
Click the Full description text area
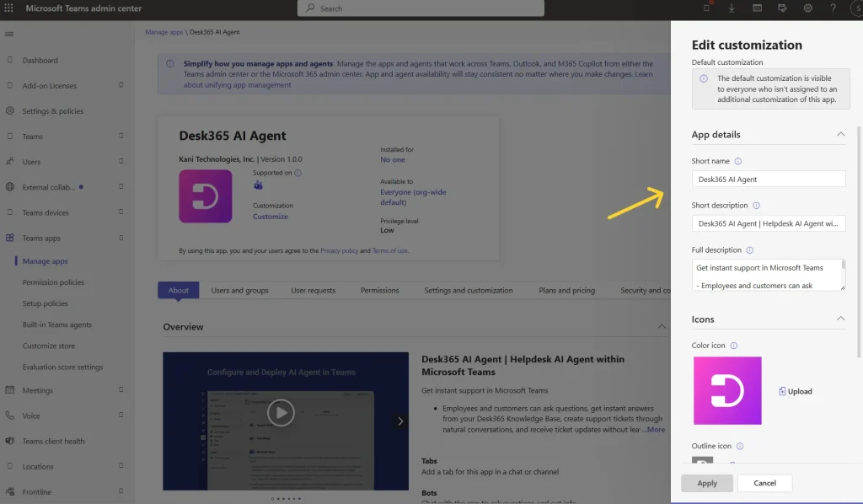tap(769, 275)
